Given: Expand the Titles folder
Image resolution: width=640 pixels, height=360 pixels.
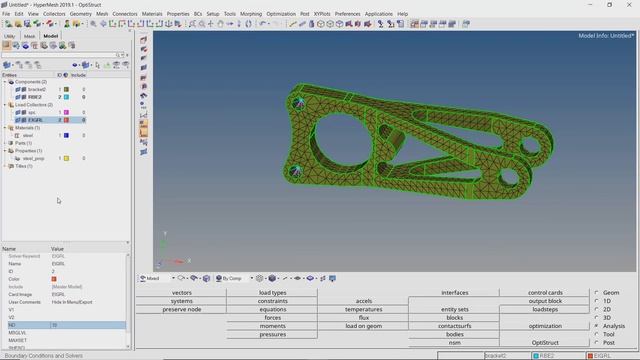Looking at the screenshot, I should pos(5,166).
